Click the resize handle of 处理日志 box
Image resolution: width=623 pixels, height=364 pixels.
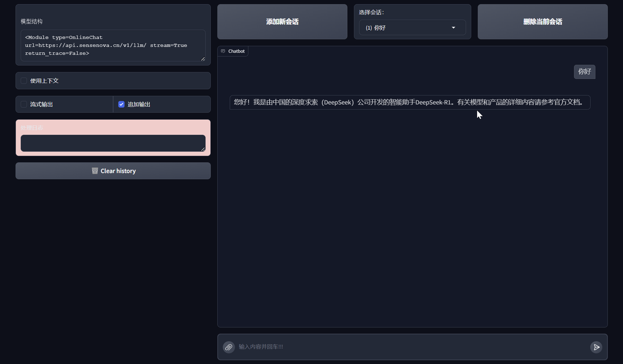[203, 149]
